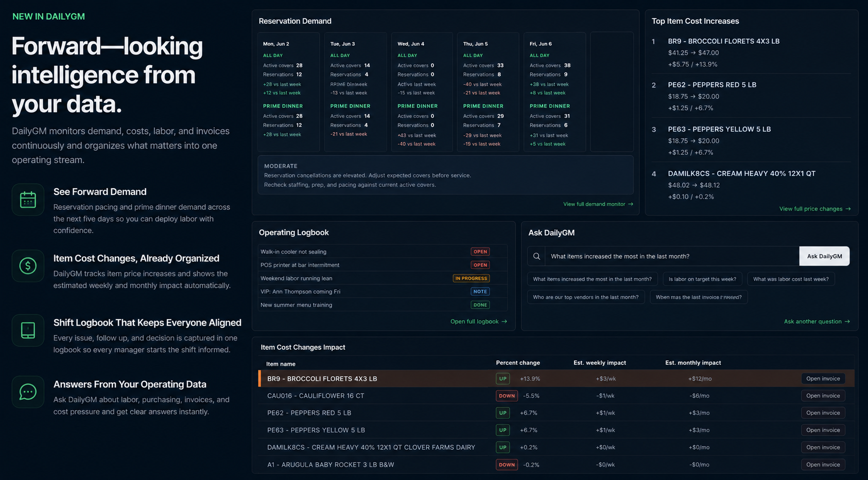Click IN PROGRESS badge on Weekend labor entry

[471, 278]
